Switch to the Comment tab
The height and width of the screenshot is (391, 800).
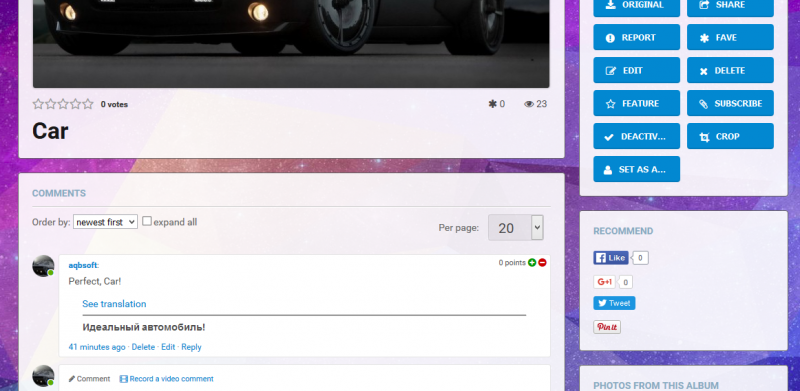[x=89, y=379]
